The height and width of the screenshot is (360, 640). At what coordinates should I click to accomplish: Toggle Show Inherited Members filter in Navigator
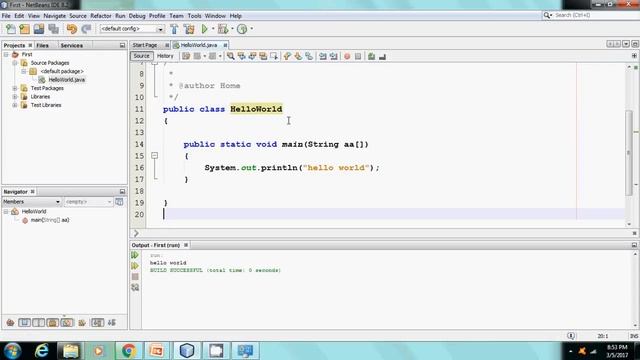pyautogui.click(x=10, y=323)
